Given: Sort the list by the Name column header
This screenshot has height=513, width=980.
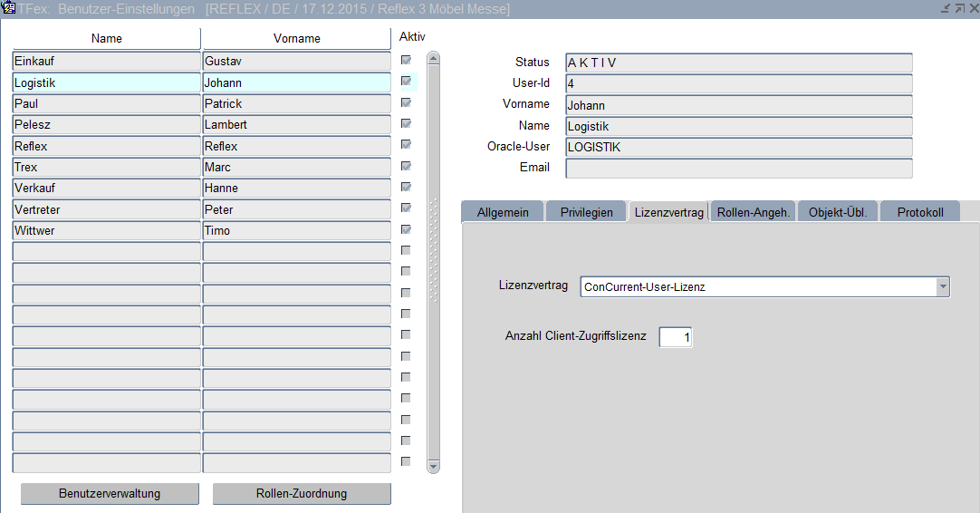Looking at the screenshot, I should click(106, 39).
